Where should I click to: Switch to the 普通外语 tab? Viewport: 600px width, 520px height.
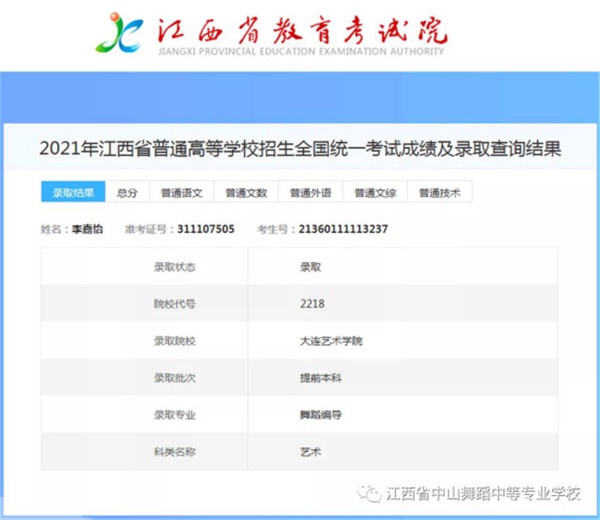[x=310, y=192]
